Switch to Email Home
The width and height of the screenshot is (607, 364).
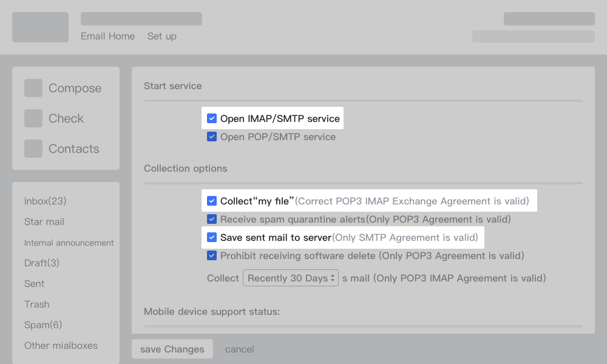coord(107,36)
